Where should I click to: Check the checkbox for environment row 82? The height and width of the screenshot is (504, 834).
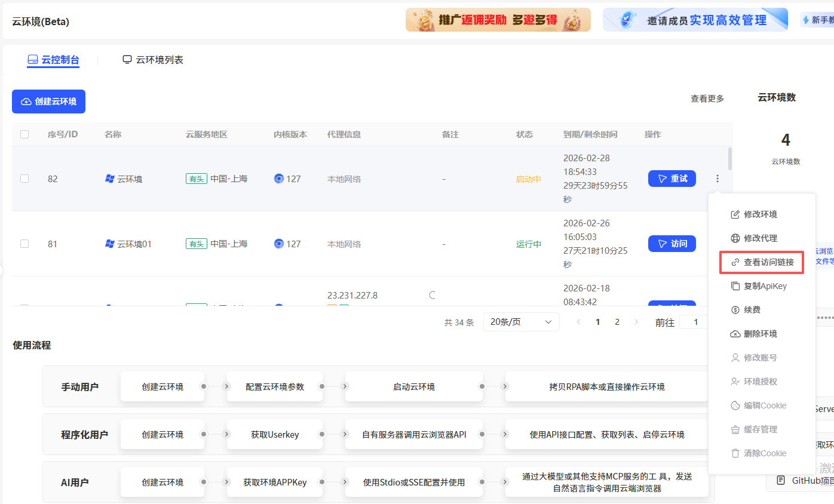click(x=24, y=178)
